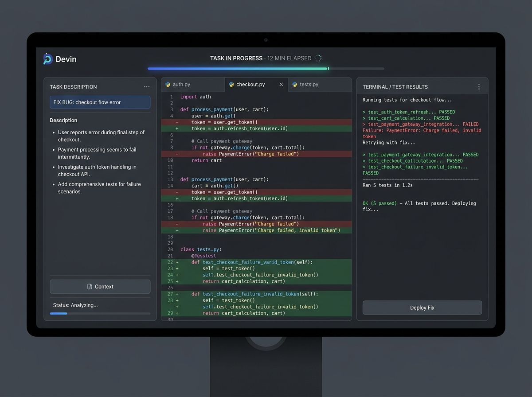Click line 10 'return cart'
This screenshot has width=532, height=397.
click(207, 160)
